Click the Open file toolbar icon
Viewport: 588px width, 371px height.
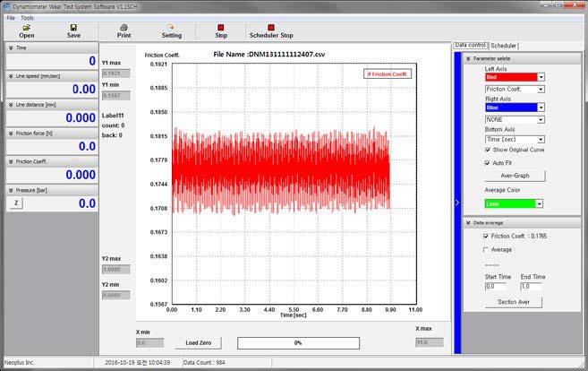26,28
